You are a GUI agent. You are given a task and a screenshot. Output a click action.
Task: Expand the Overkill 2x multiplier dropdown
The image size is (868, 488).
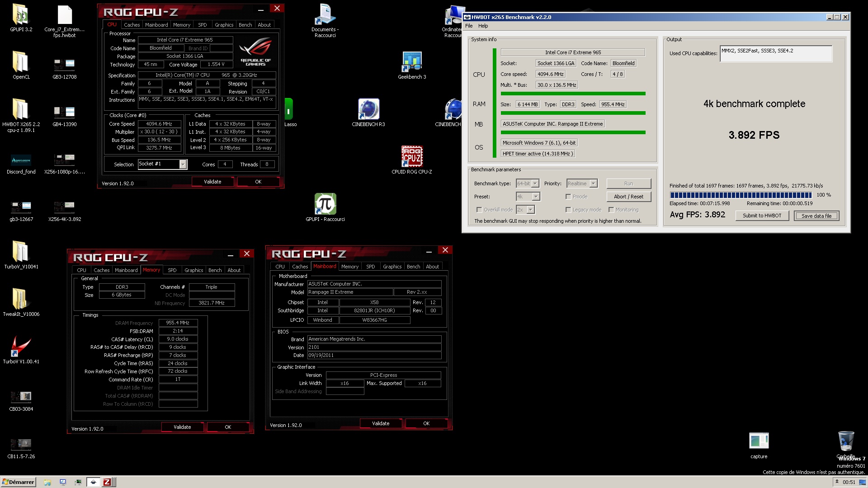coord(531,210)
